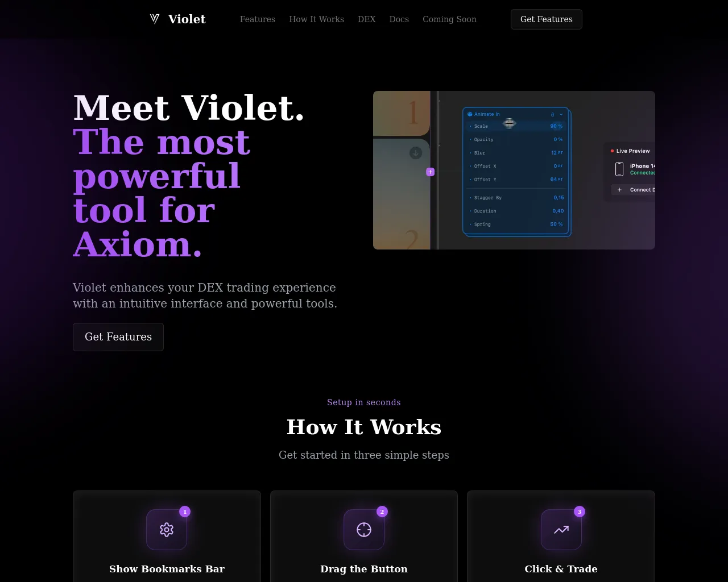
Task: Click the Opacity row in preview panel
Action: pyautogui.click(x=516, y=139)
